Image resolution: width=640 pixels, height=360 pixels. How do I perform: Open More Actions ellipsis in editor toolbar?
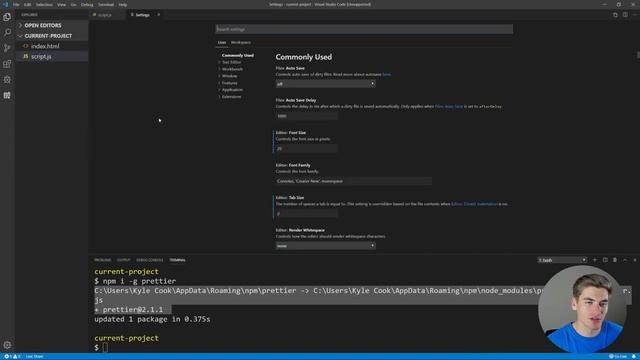point(635,15)
